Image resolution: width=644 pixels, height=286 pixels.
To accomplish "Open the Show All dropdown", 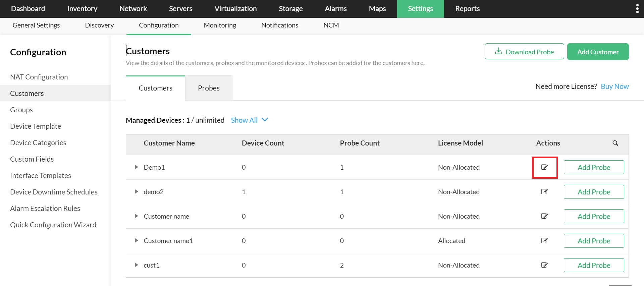I will point(249,120).
